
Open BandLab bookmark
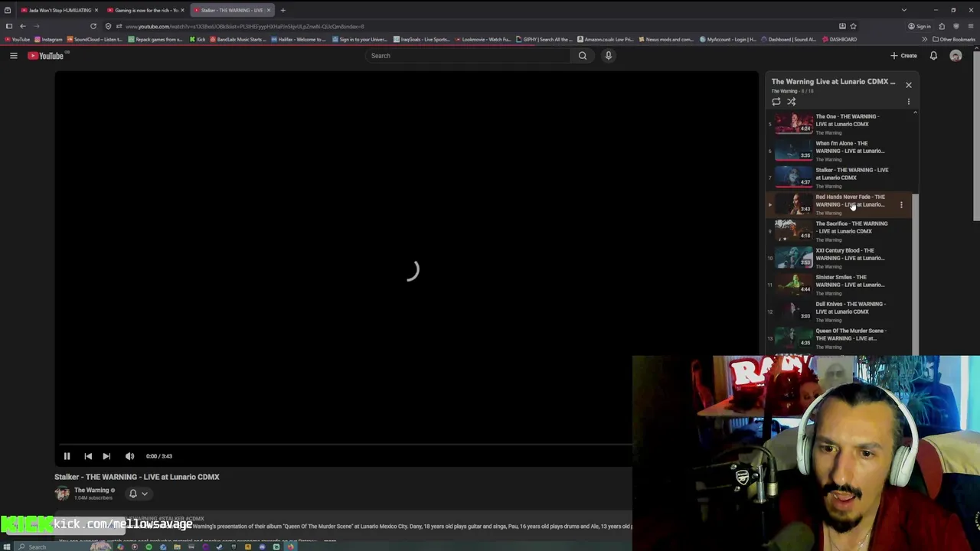[x=238, y=39]
